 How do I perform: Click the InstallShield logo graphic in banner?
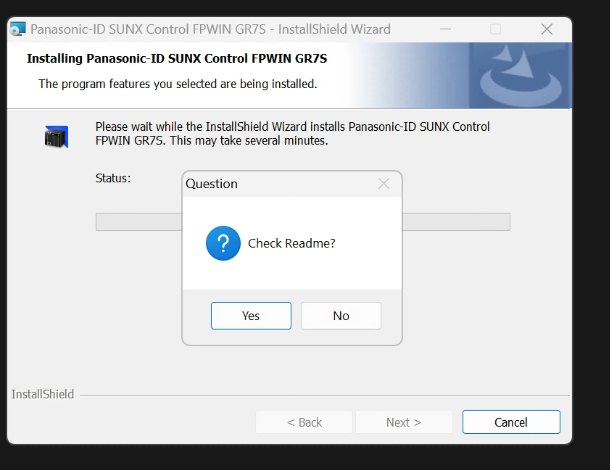[520, 75]
